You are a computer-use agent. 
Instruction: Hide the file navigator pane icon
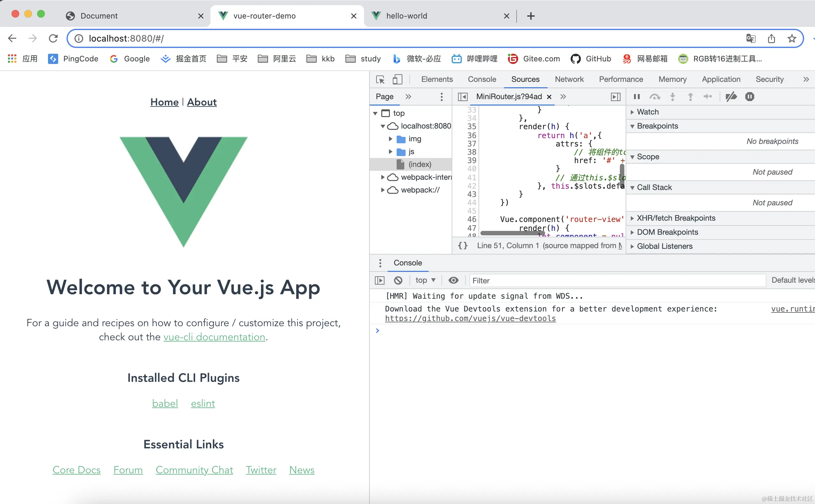pos(463,97)
